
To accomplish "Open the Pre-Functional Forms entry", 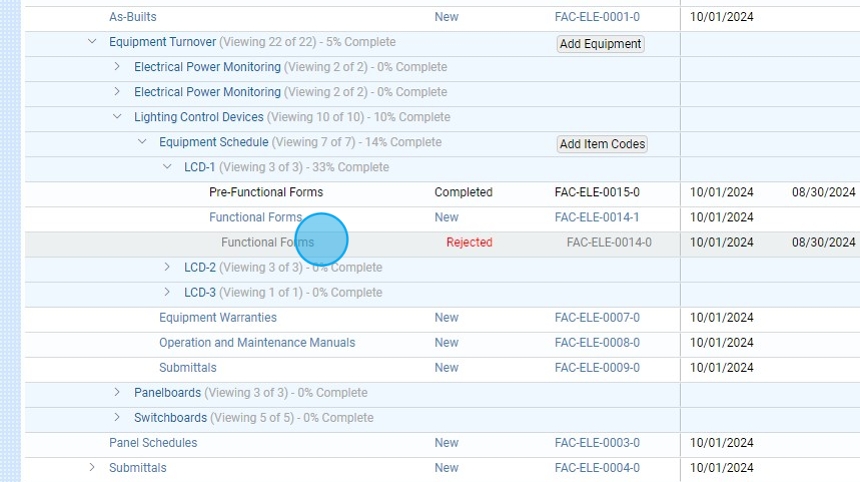I will click(266, 192).
